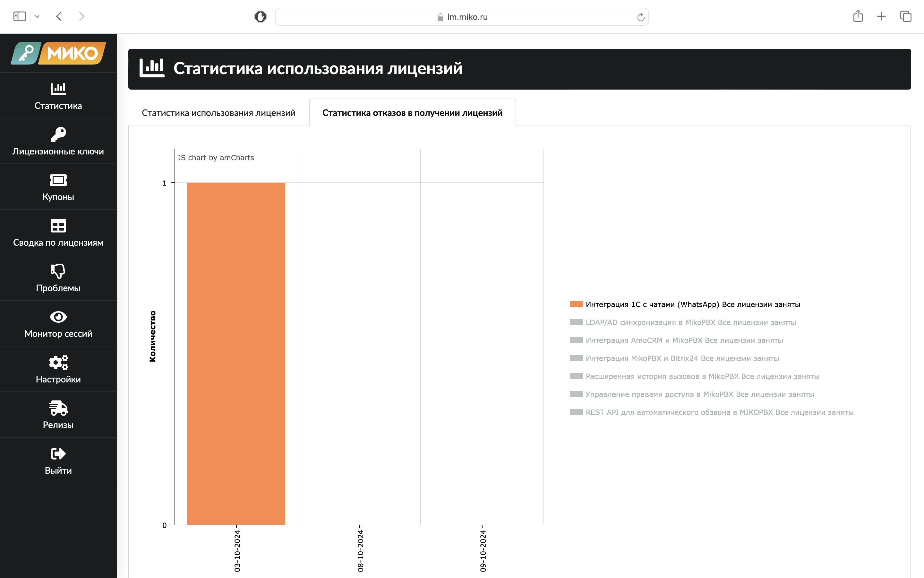Viewport: 924px width, 578px height.
Task: Go forward in browser history
Action: 81,16
